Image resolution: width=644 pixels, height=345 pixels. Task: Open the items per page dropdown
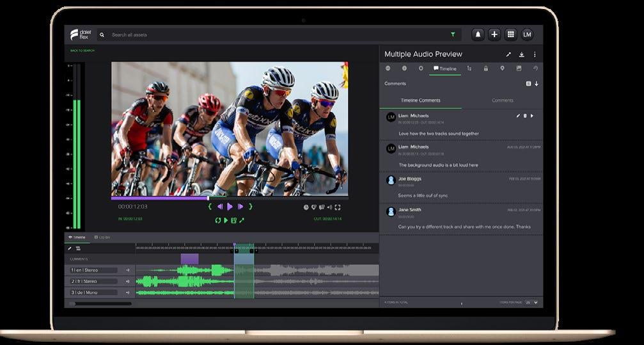coord(531,302)
